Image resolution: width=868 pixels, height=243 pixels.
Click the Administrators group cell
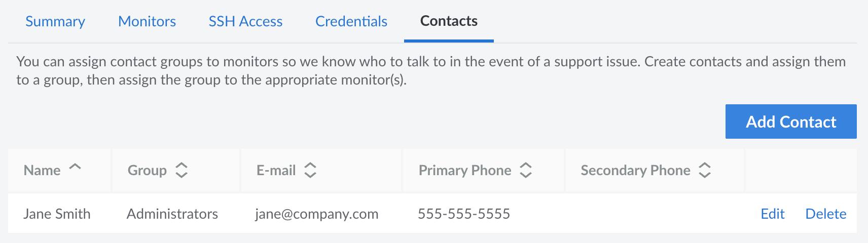click(x=172, y=214)
